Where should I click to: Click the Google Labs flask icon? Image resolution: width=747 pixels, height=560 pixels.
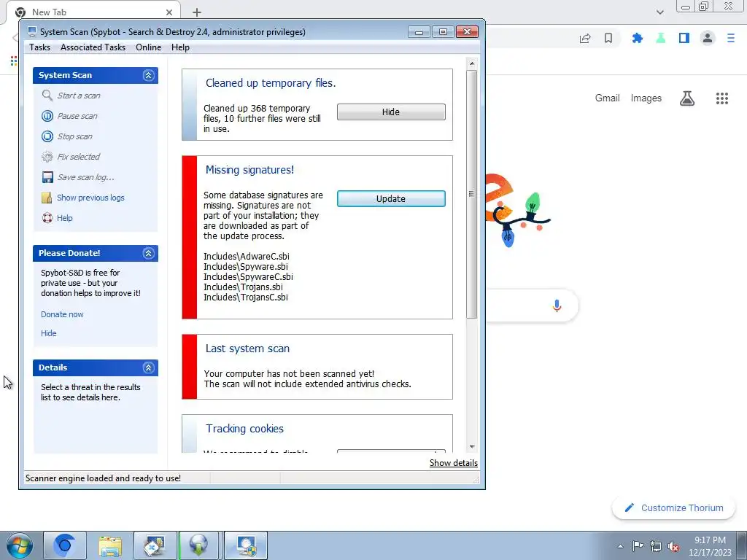point(686,98)
